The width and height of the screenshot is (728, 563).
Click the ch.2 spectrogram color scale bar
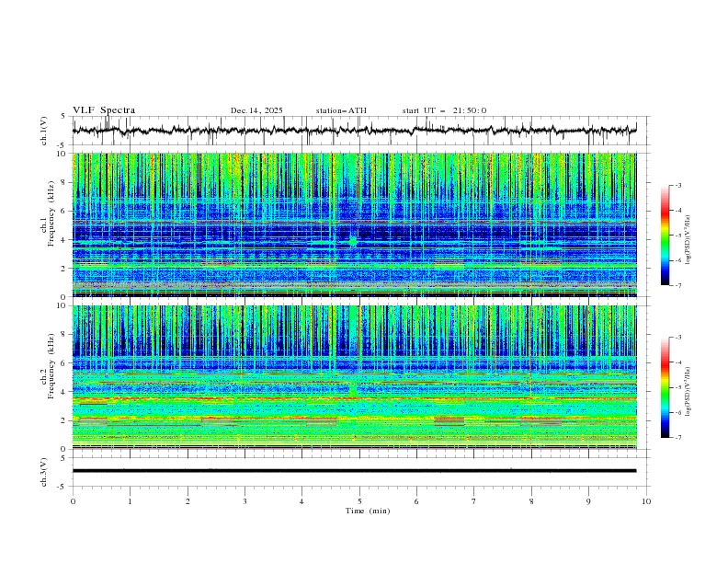coord(665,387)
